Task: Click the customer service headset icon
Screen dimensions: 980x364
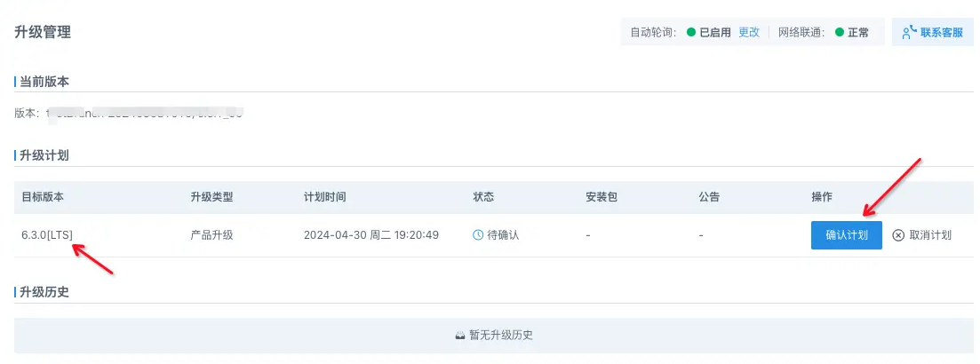Action: (x=910, y=33)
